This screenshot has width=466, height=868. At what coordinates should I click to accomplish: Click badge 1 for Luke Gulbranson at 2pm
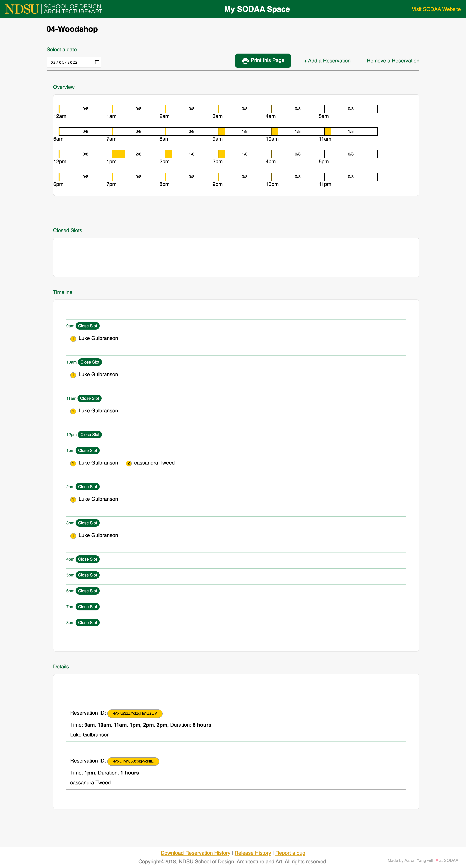[73, 499]
